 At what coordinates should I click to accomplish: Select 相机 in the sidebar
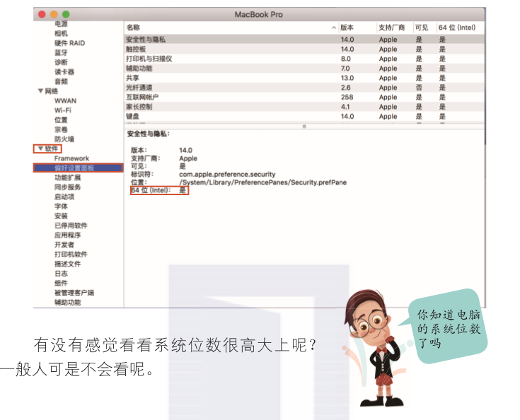[x=61, y=33]
